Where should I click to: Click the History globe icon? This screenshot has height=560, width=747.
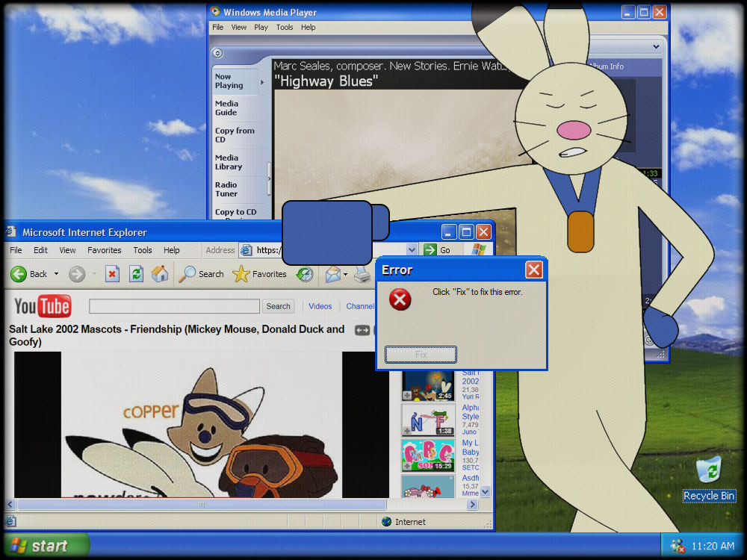(x=304, y=274)
